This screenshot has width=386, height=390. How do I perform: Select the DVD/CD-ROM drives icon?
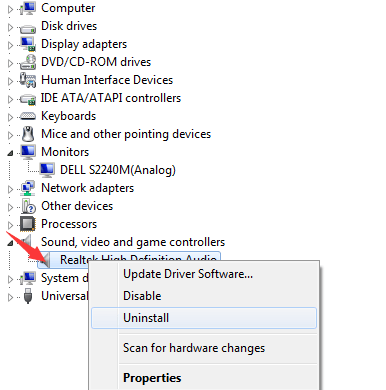[x=28, y=62]
